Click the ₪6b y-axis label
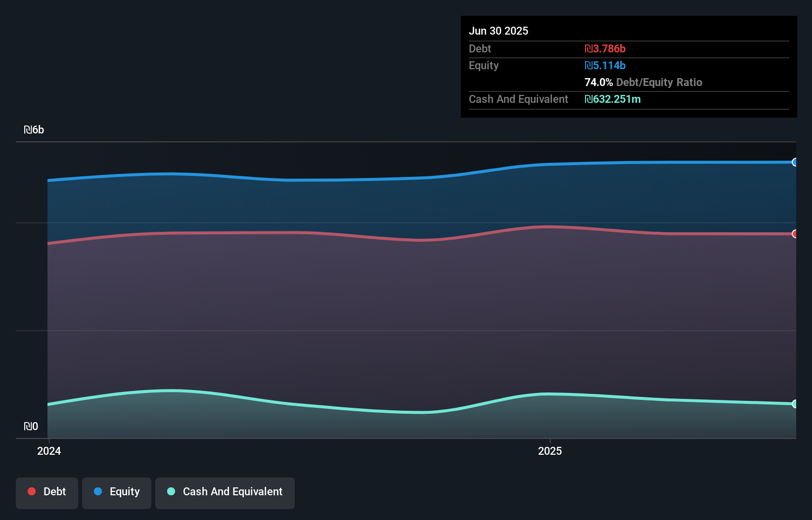This screenshot has height=520, width=812. pyautogui.click(x=34, y=130)
